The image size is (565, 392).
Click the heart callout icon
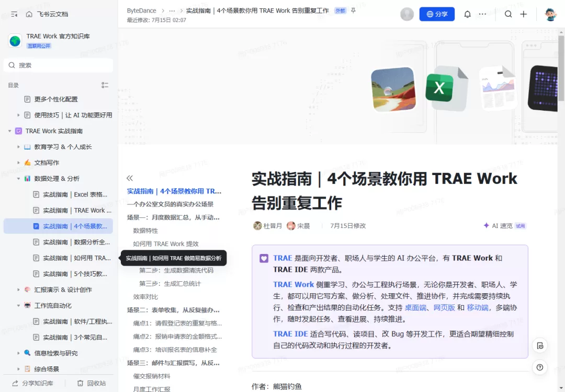point(264,258)
